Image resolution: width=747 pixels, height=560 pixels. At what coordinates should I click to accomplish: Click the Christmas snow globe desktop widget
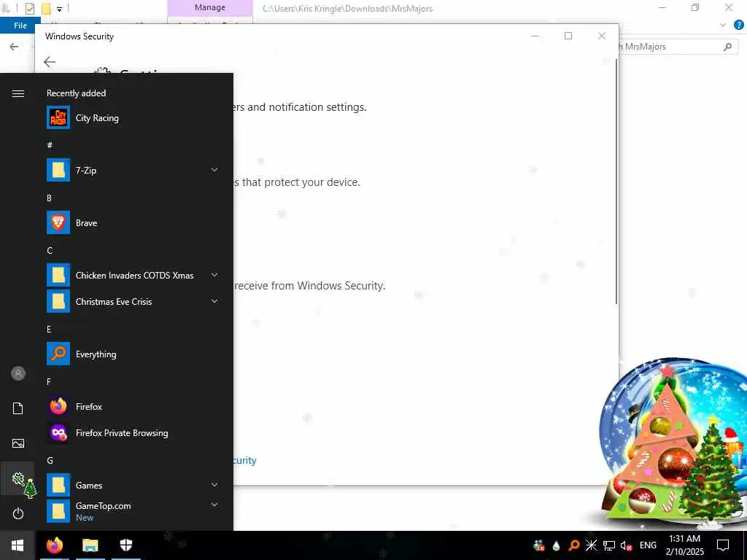pos(673,443)
